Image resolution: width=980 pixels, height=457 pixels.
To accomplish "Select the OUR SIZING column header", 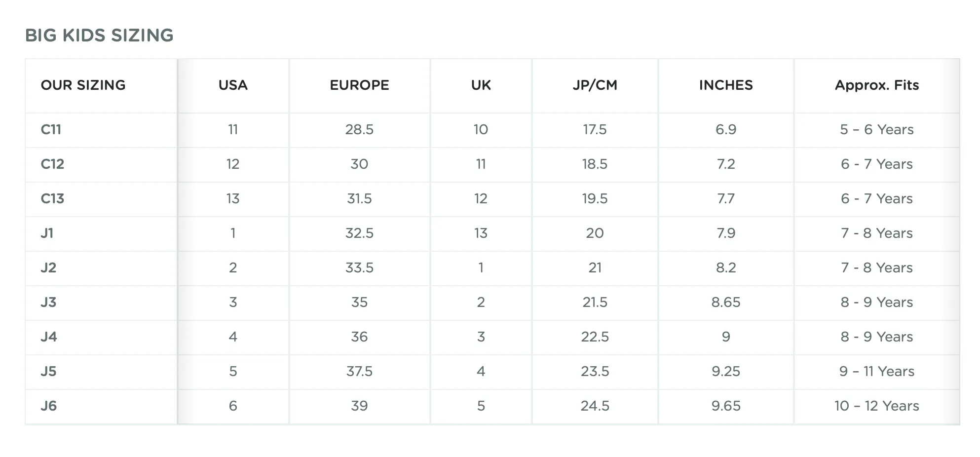I will (x=83, y=85).
